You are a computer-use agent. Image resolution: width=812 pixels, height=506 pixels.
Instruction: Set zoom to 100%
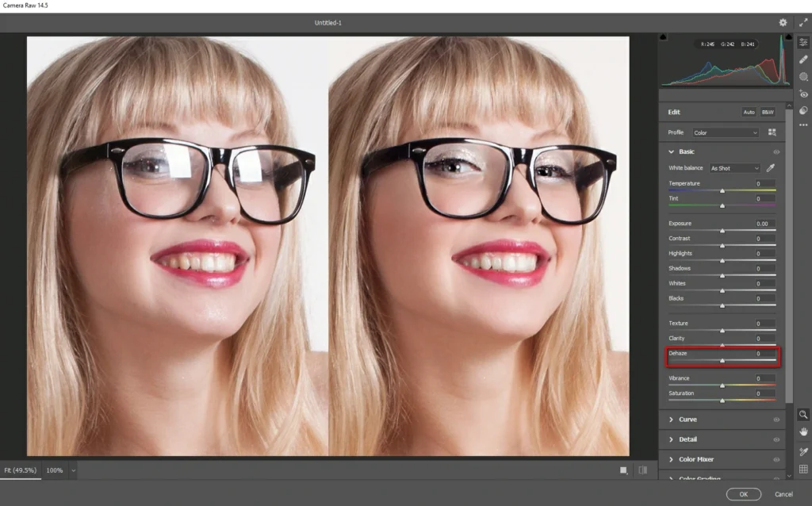pos(55,470)
